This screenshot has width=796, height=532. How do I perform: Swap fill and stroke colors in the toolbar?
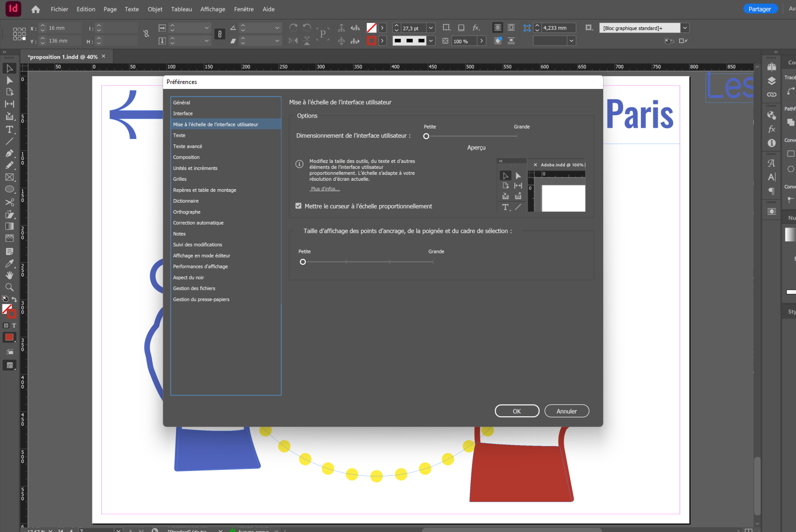pos(13,299)
